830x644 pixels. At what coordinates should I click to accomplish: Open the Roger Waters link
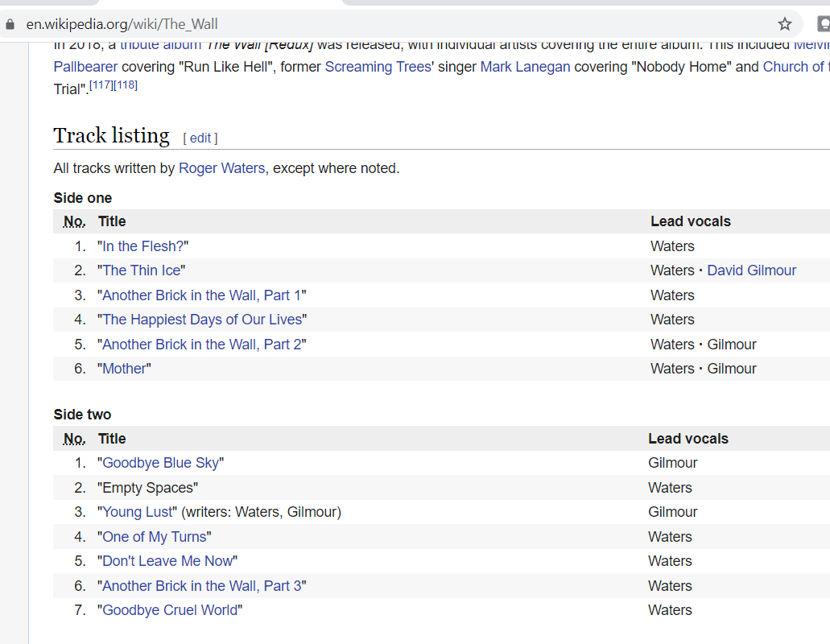222,168
